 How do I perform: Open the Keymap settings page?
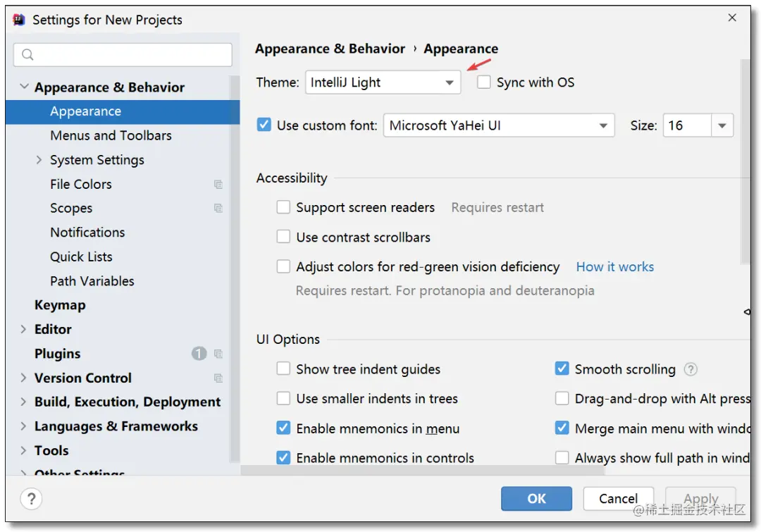(x=60, y=305)
